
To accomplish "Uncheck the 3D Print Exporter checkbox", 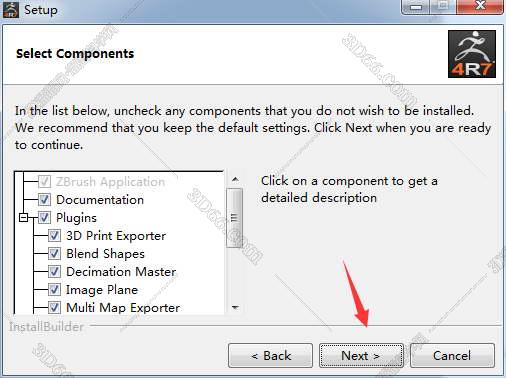I will (54, 236).
